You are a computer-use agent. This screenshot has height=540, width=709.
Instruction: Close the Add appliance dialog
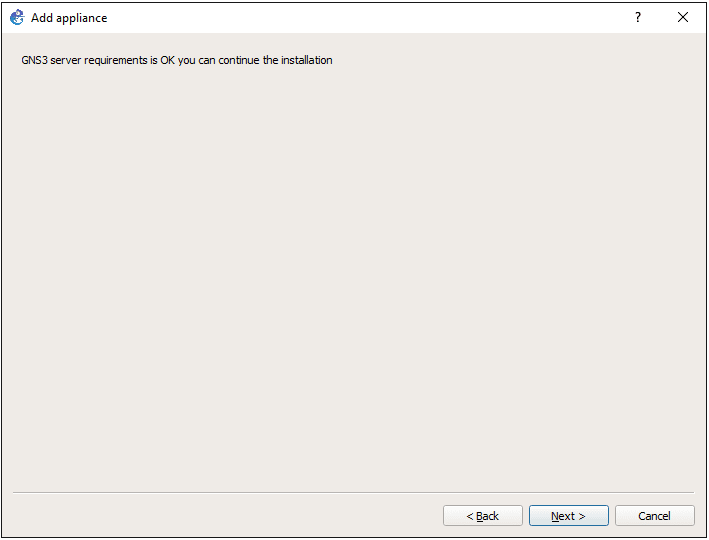(683, 17)
